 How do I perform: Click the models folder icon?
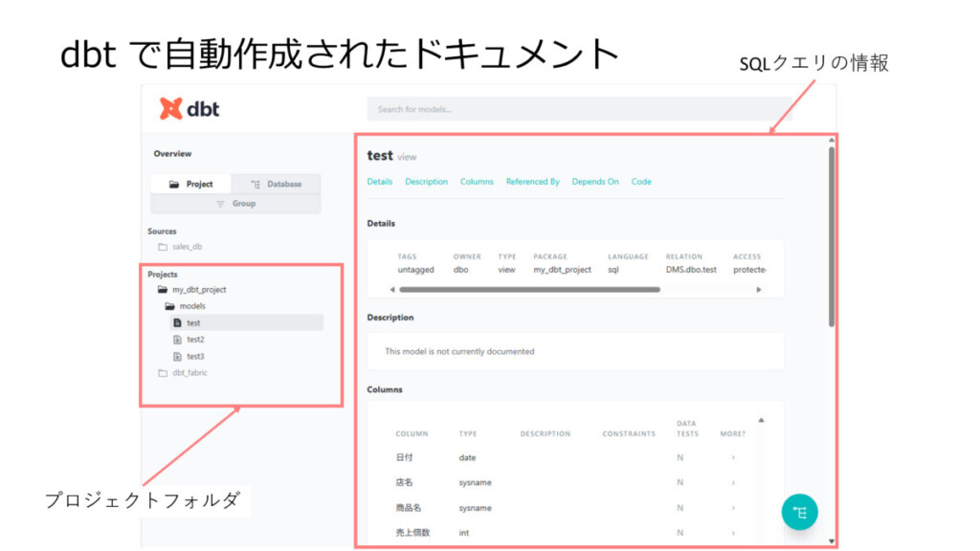tap(169, 306)
